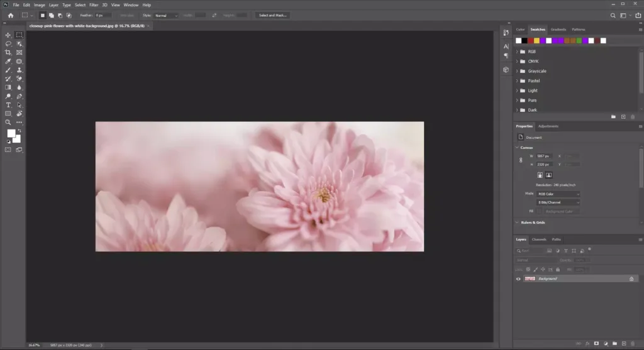Create a new layer with plus icon
The image size is (644, 350).
click(x=624, y=344)
